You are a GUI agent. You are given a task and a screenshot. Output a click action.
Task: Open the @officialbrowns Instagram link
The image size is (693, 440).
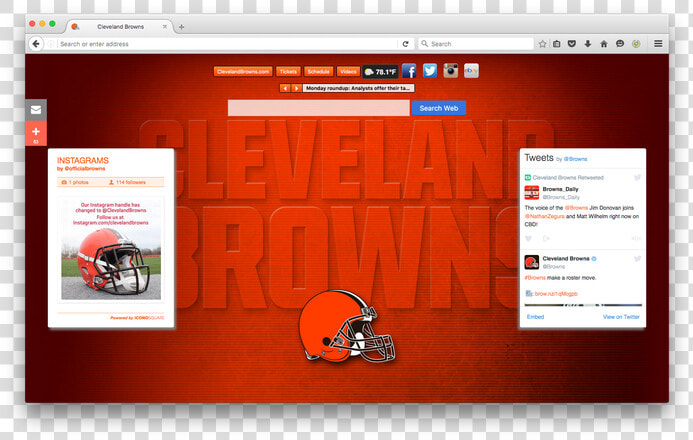tap(84, 169)
